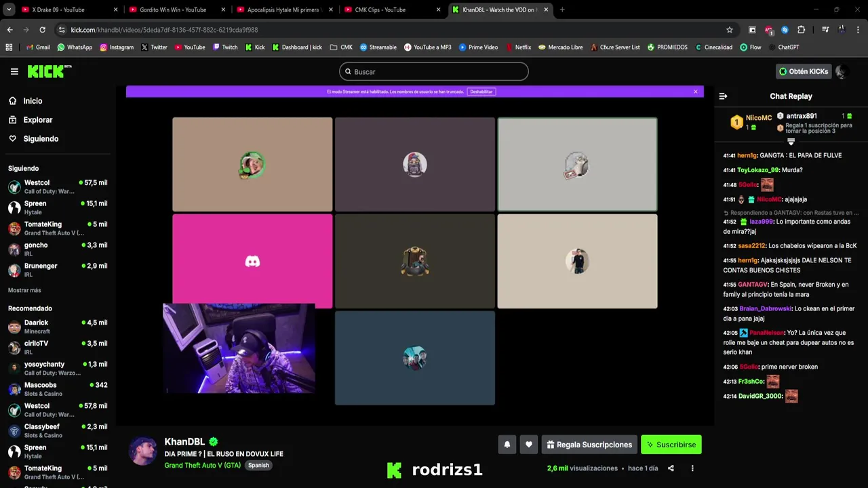The image size is (868, 488).
Task: Click Deshabilitar on the streamer mode banner
Action: tap(481, 91)
